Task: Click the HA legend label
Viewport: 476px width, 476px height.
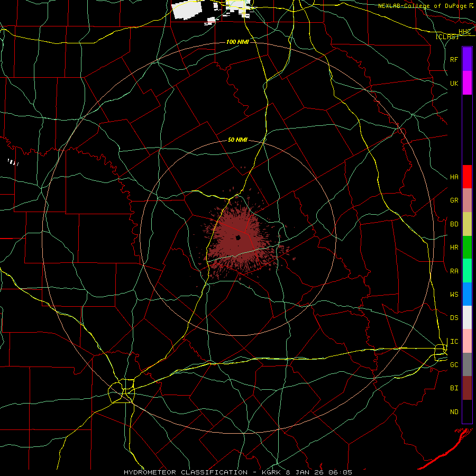Action: coord(454,177)
